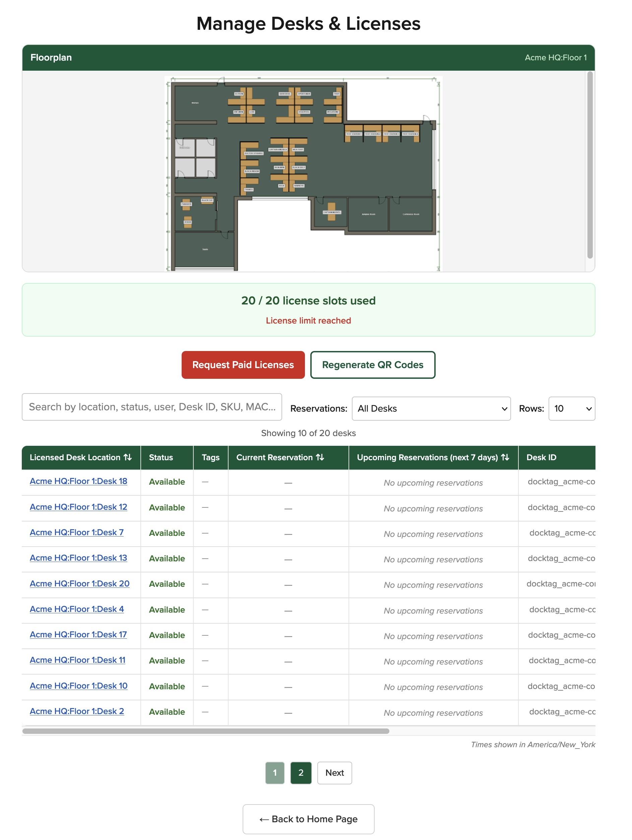
Task: Click the Hulk desk on the floorplan
Action: [x=282, y=186]
